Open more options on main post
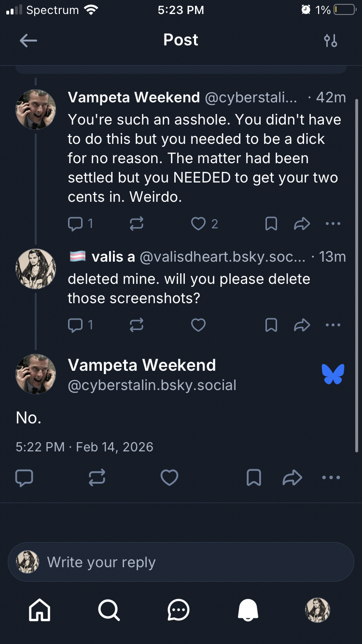This screenshot has width=362, height=644. 331,477
